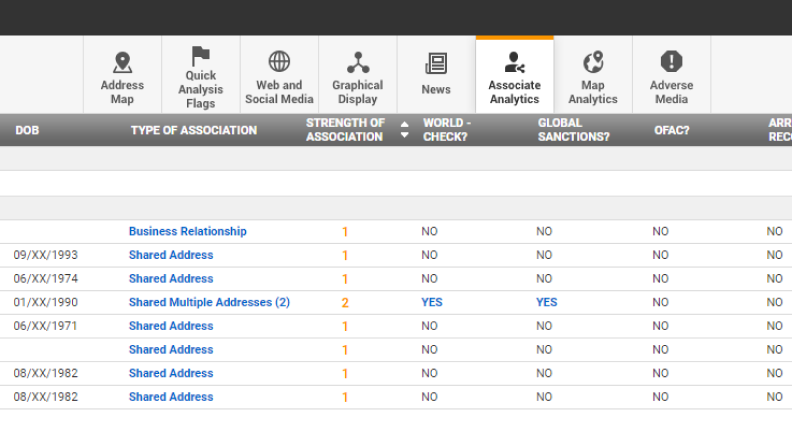Sort by Strength of Association arrows
The width and height of the screenshot is (792, 446).
pos(405,130)
